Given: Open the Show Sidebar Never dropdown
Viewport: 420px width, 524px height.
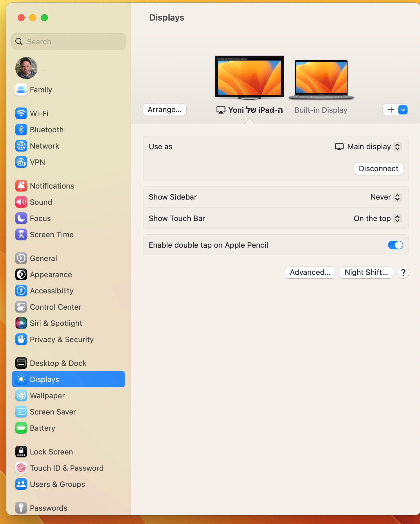Looking at the screenshot, I should 386,197.
